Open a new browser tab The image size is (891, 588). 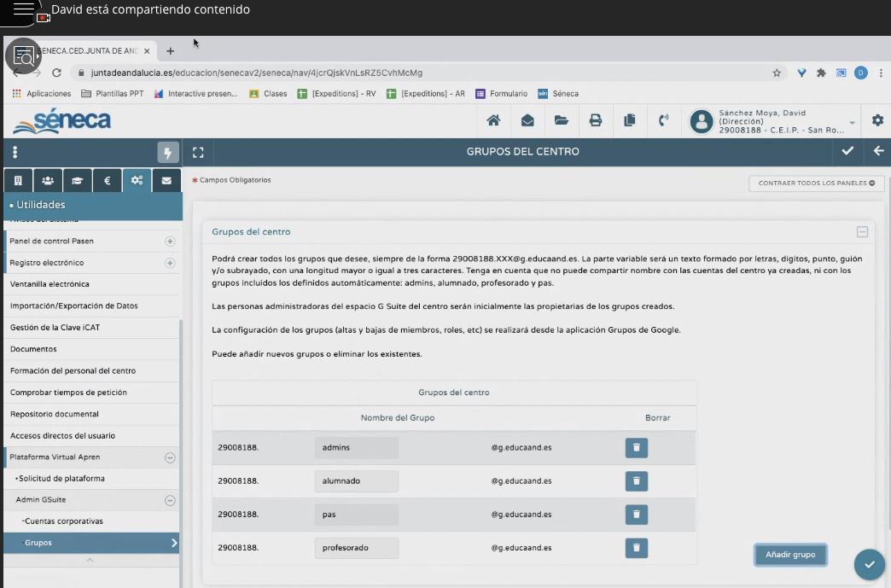(x=170, y=51)
